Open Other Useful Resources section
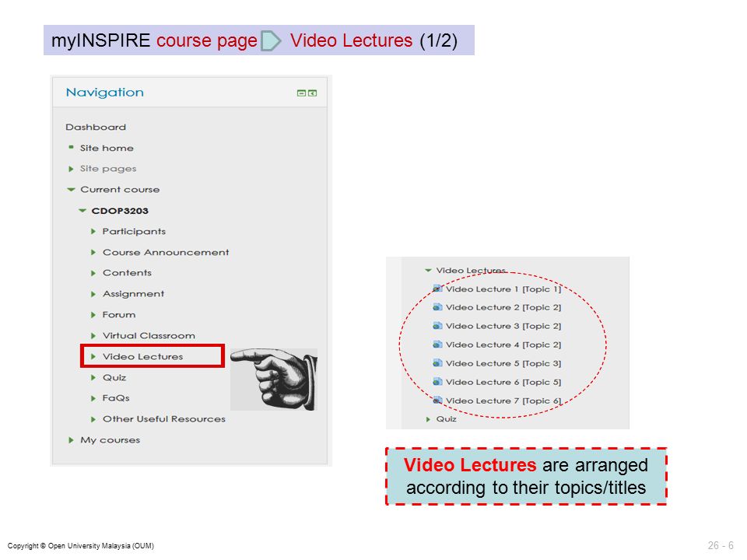This screenshot has width=747, height=560. 164,419
